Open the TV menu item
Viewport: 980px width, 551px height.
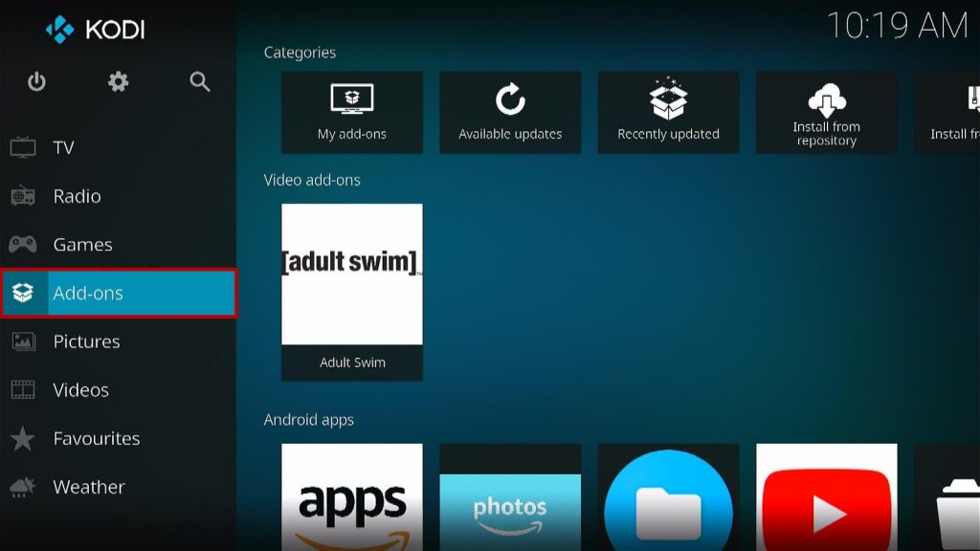[118, 147]
